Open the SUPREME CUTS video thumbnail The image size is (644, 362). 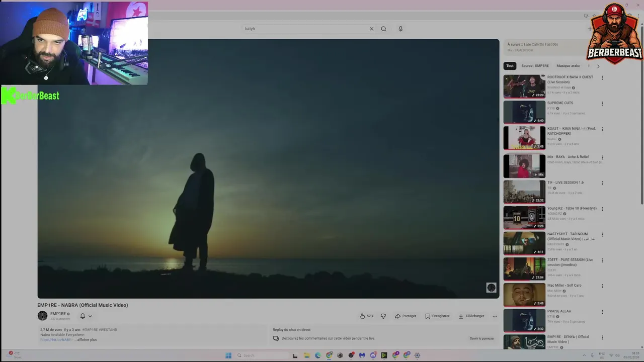[x=524, y=112]
